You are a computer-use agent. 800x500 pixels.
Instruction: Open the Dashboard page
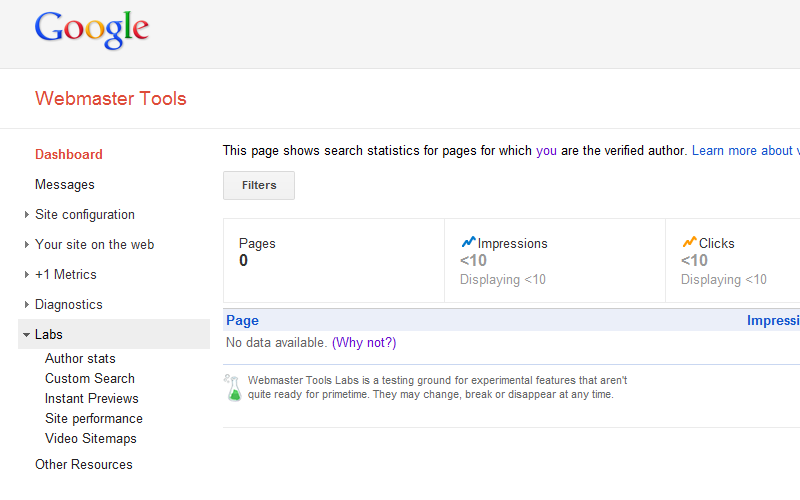(x=69, y=155)
